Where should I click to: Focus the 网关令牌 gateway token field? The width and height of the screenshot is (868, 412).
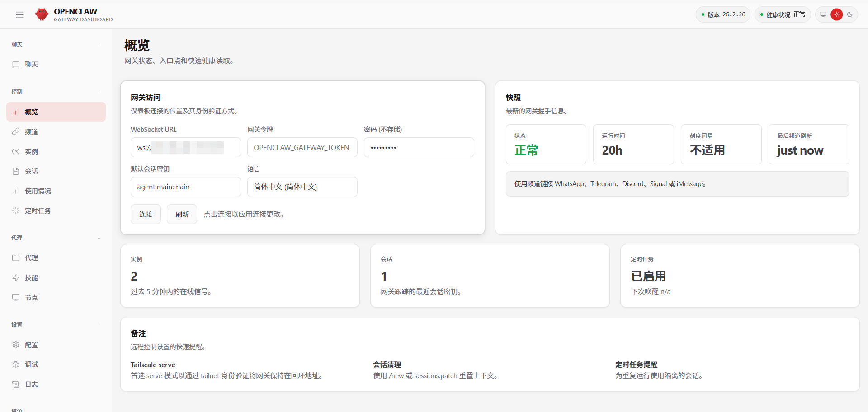[302, 147]
